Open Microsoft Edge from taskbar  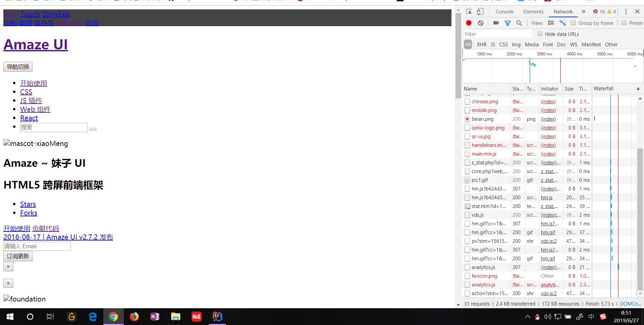coord(93,317)
